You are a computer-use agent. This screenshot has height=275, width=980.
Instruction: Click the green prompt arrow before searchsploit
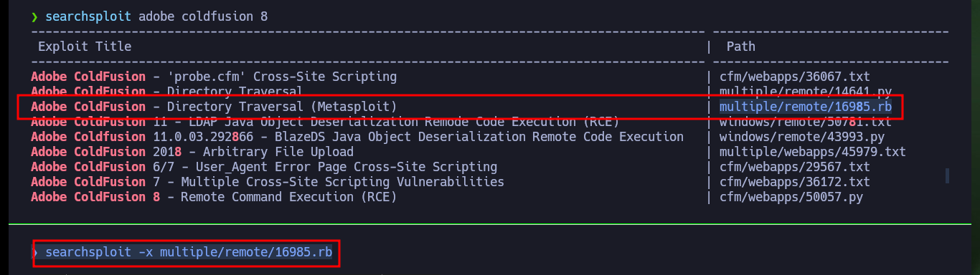[x=34, y=16]
